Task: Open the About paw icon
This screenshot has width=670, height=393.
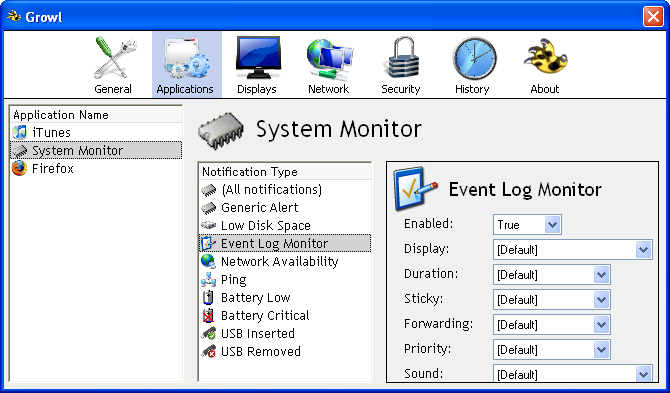Action: (546, 56)
